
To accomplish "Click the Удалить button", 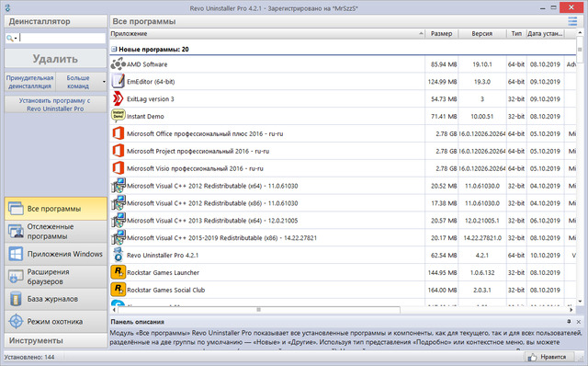I will [55, 59].
